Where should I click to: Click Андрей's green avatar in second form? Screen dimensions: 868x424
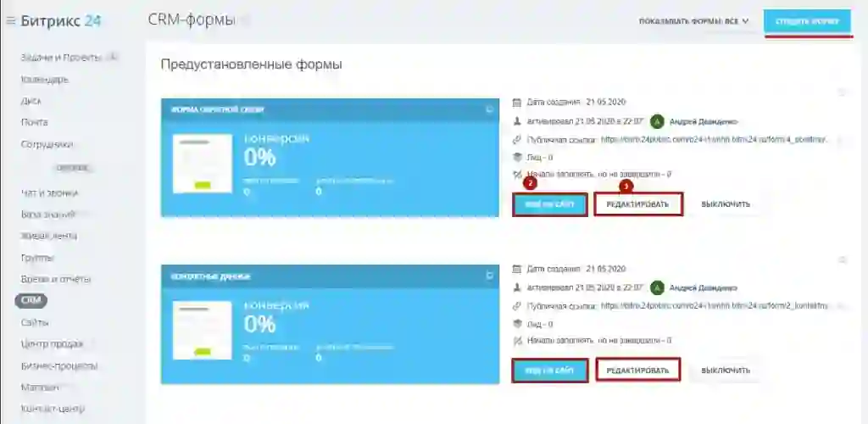pyautogui.click(x=657, y=287)
